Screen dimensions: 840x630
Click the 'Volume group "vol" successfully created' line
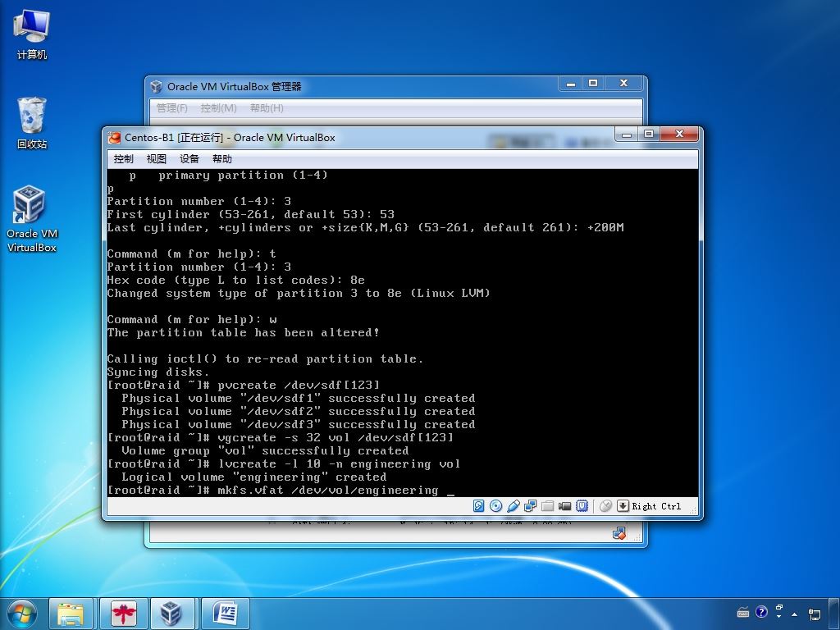tap(265, 450)
